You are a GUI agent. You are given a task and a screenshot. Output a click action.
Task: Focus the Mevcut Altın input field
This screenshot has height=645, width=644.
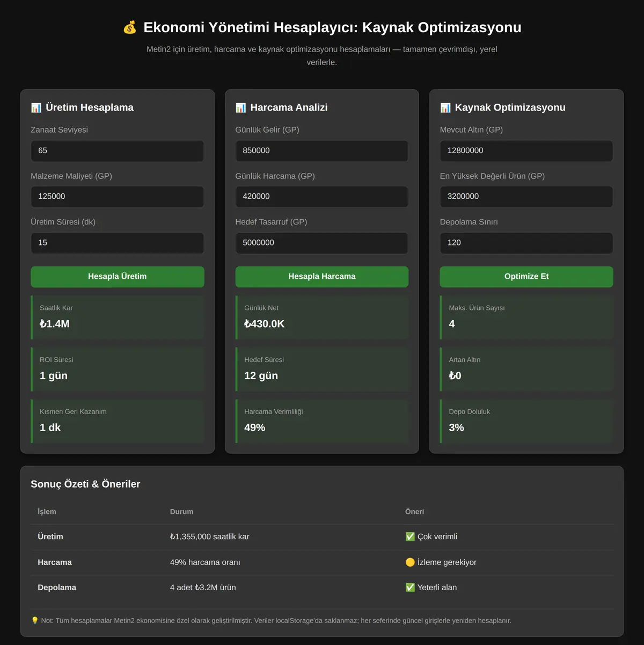click(x=526, y=151)
